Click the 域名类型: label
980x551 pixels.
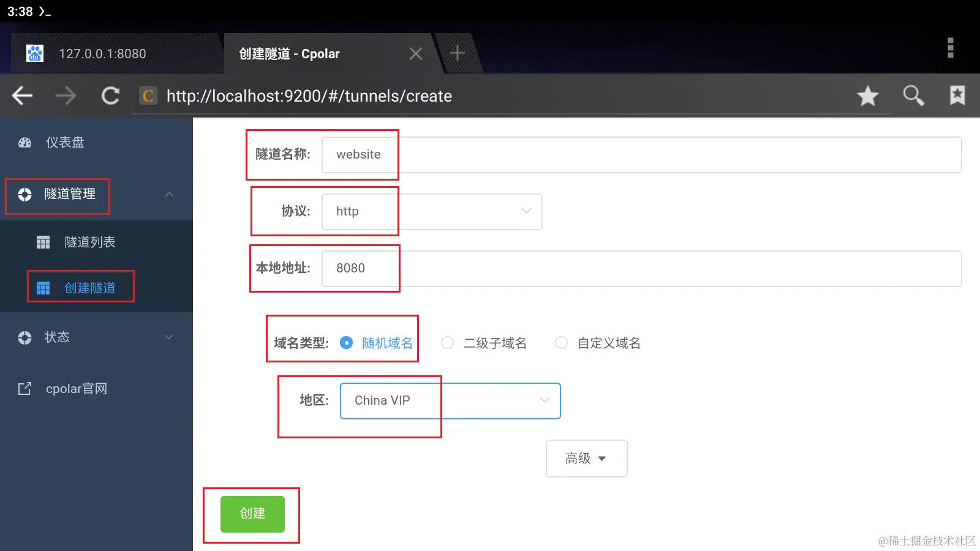pos(301,343)
